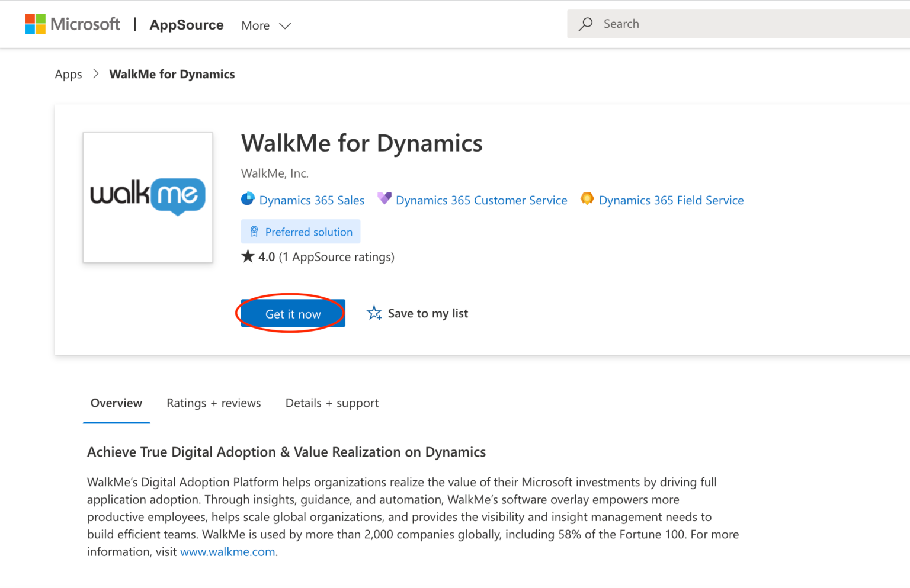Click the star rating icon next to 4.0

(x=248, y=255)
